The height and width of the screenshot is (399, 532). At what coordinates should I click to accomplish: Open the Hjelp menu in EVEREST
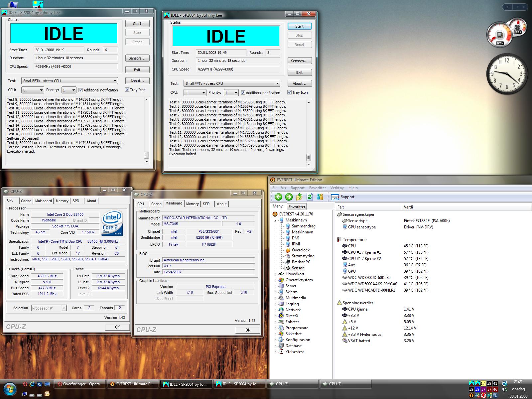[x=353, y=188]
